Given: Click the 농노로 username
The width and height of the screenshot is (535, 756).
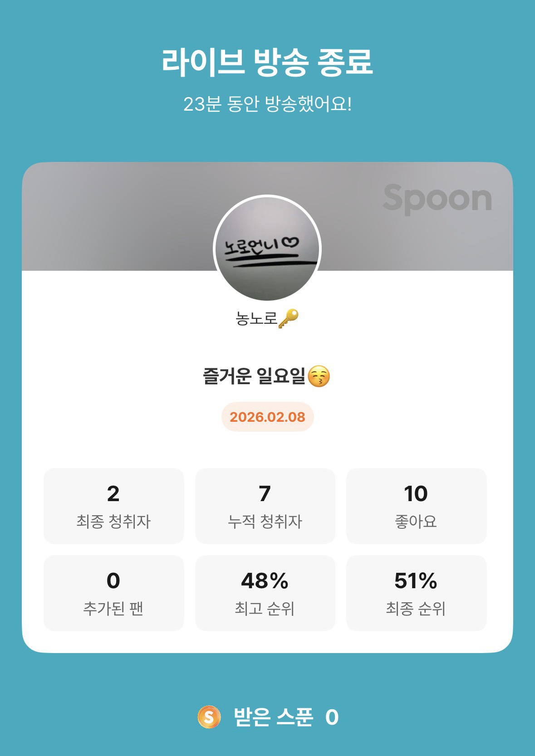Looking at the screenshot, I should [x=256, y=318].
